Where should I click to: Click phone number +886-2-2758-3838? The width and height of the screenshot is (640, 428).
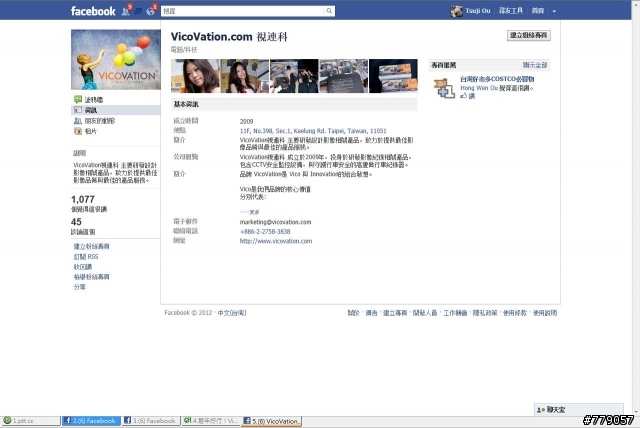[x=265, y=231]
